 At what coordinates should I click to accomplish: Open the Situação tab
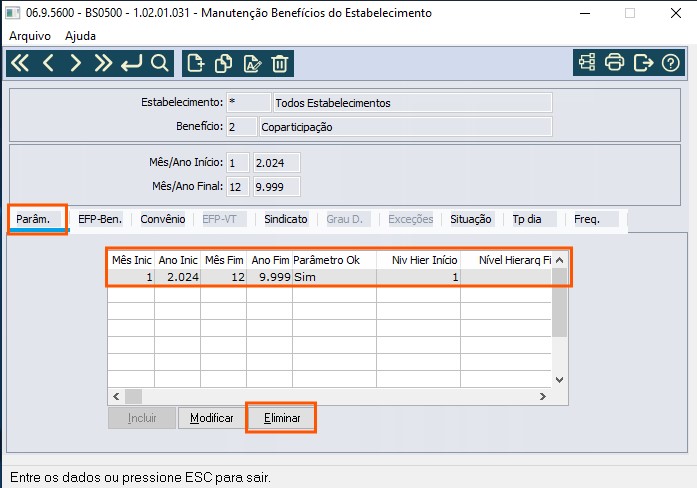coord(471,219)
